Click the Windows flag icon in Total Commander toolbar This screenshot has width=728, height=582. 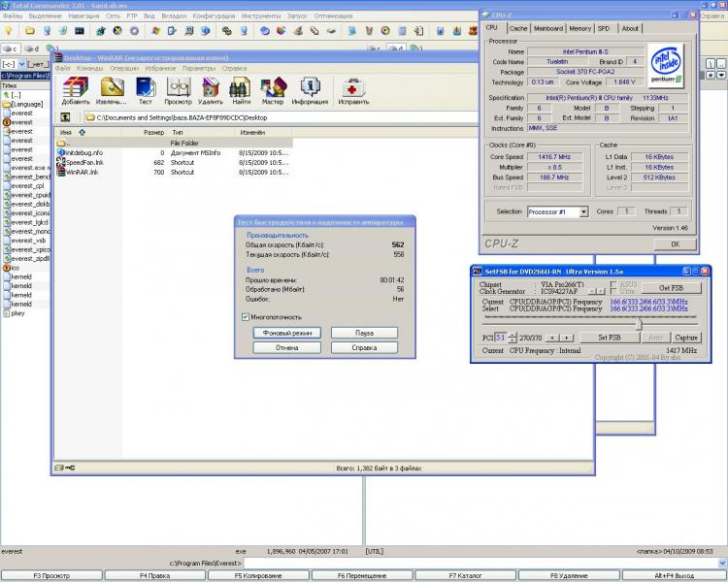point(155,31)
